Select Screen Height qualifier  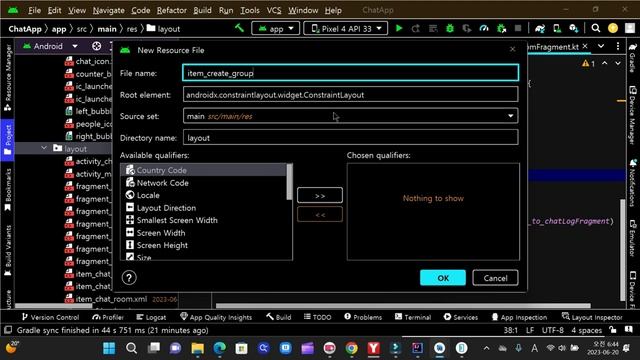click(204, 245)
